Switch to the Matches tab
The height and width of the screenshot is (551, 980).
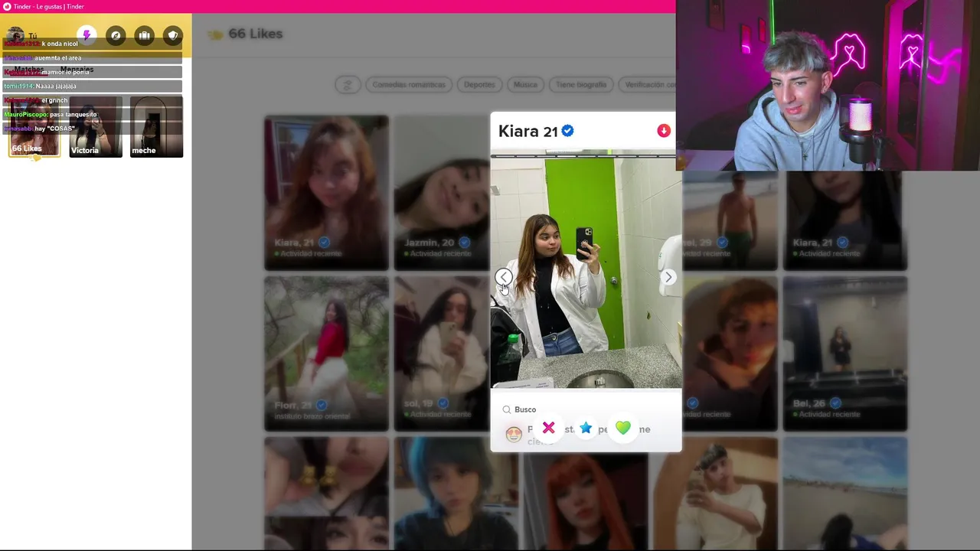28,70
